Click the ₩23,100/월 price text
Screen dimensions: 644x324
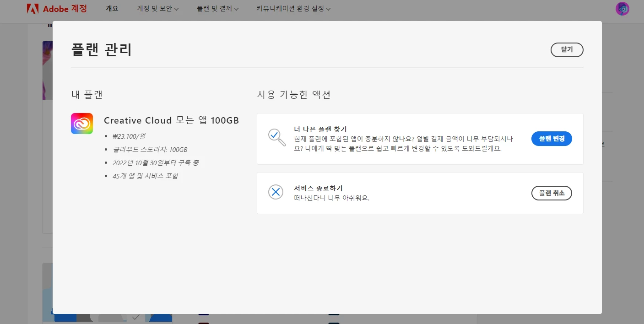(129, 136)
